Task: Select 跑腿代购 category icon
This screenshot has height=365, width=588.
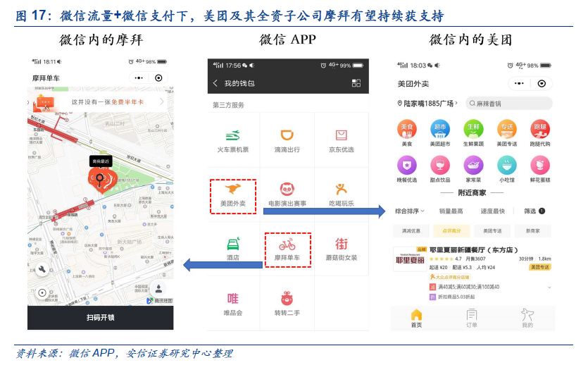Action: (540, 133)
